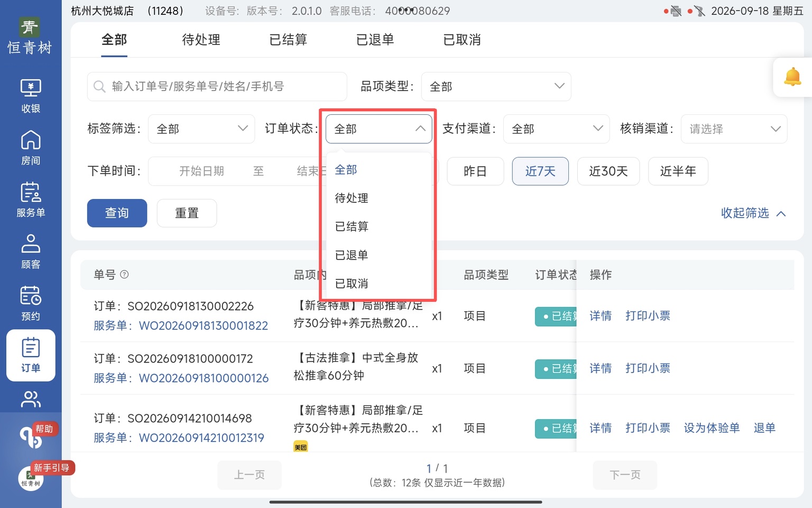Switch to the 已退单 top tab
Viewport: 812px width, 508px height.
click(375, 40)
